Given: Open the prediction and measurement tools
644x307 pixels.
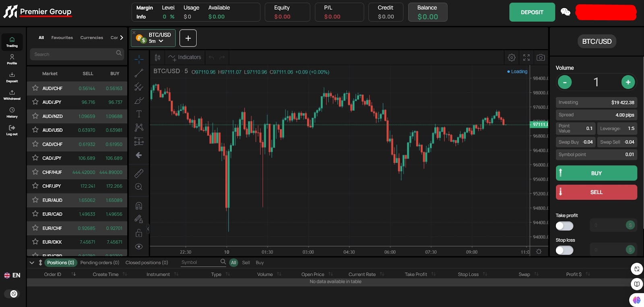Looking at the screenshot, I should pyautogui.click(x=139, y=141).
